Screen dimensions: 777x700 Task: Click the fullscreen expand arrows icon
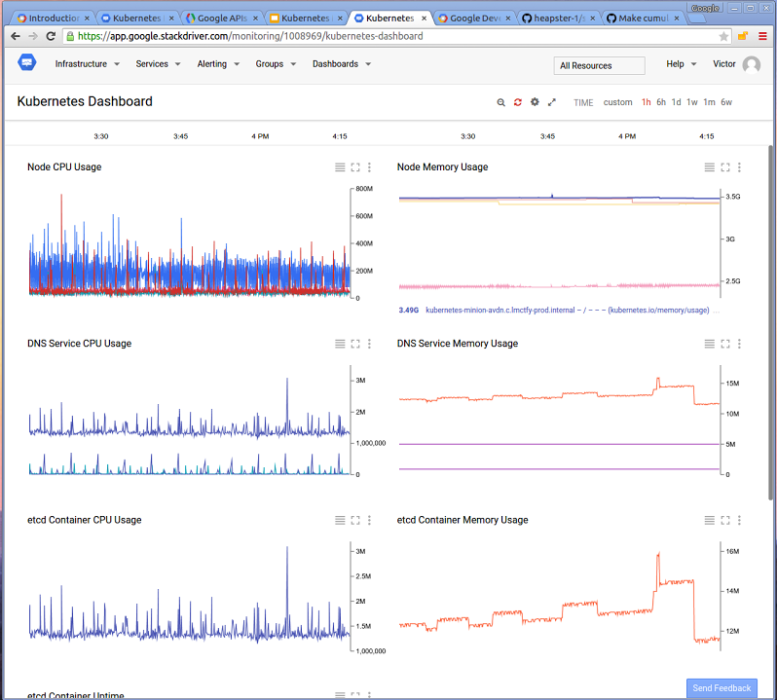tap(552, 102)
